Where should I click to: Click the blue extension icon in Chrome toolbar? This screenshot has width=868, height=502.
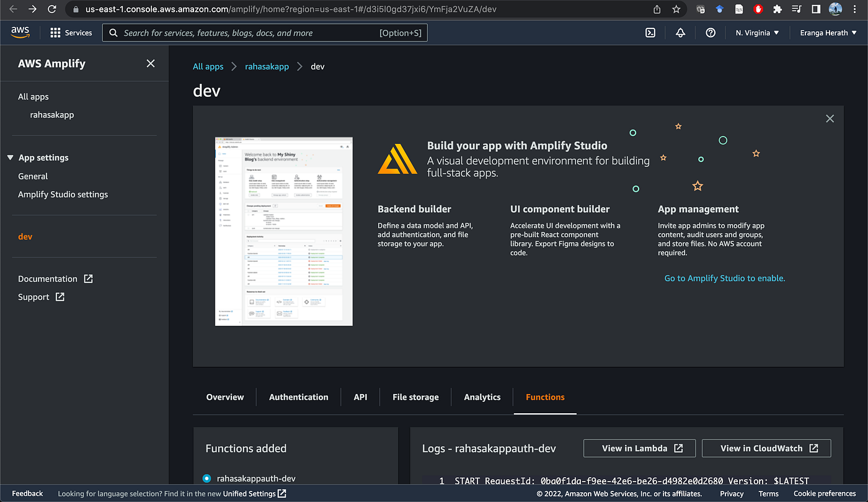[719, 9]
